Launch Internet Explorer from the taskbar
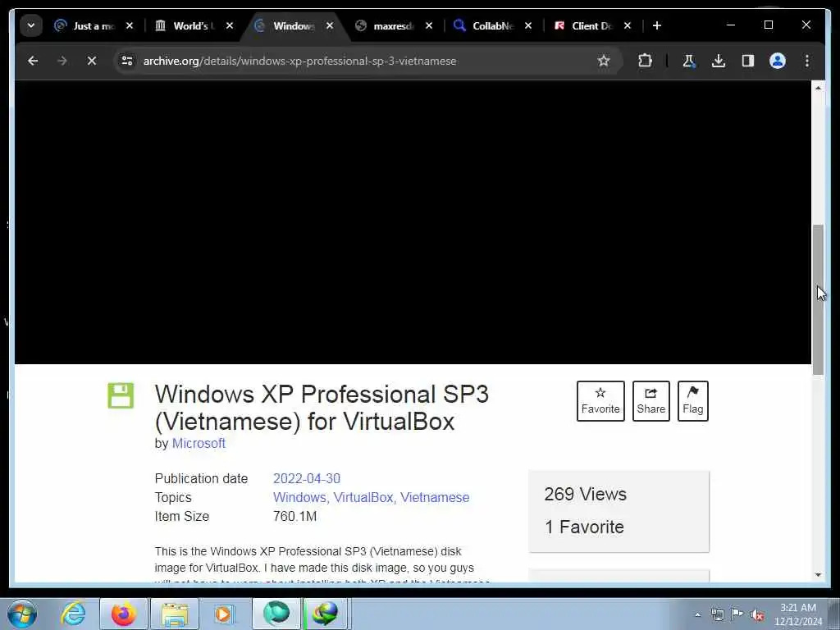The width and height of the screenshot is (840, 630). pos(73,614)
